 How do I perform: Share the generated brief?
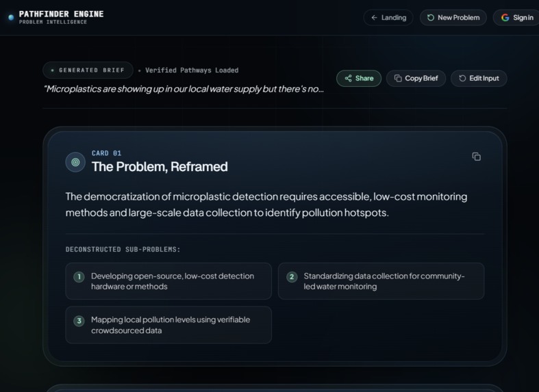[x=359, y=78]
